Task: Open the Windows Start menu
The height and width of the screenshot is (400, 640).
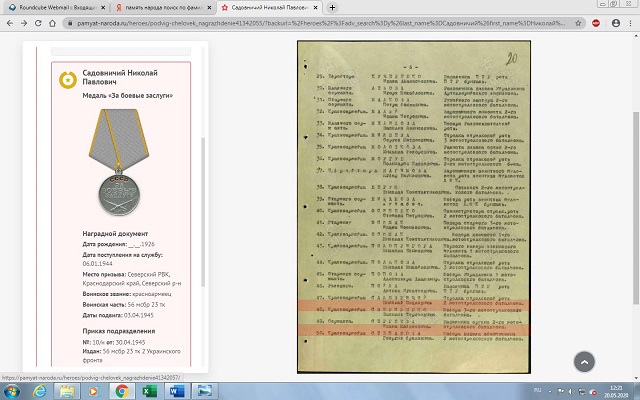Action: (12, 391)
